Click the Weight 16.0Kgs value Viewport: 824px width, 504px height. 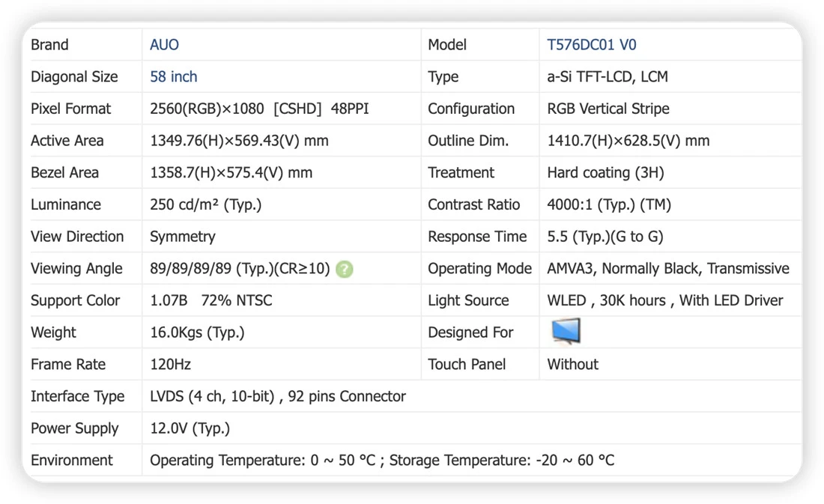(197, 333)
